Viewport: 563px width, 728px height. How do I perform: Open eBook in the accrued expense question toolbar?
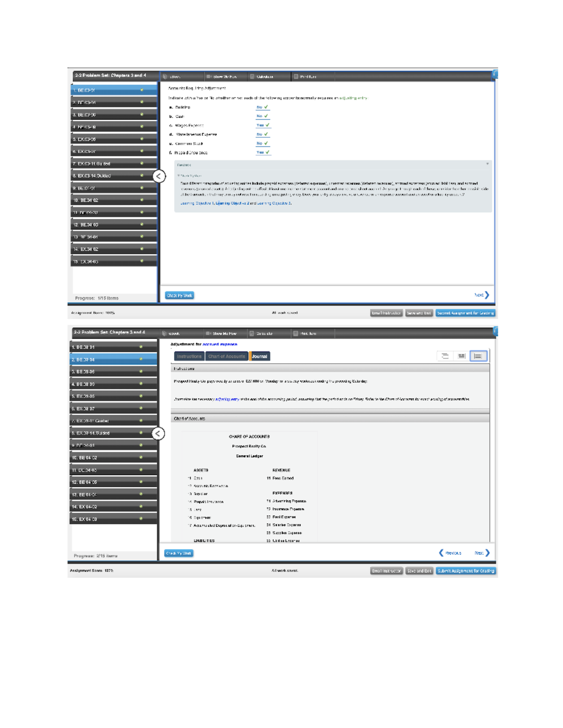pos(172,334)
